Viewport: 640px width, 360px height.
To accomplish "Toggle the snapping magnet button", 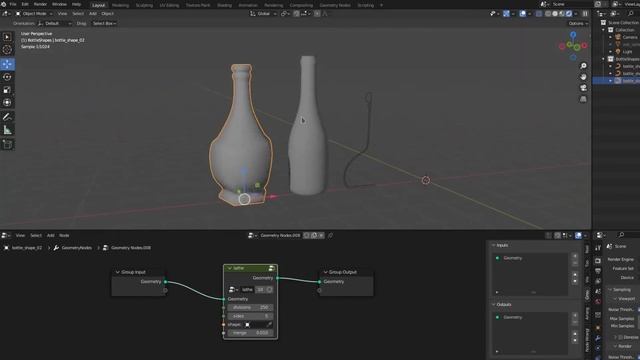I will pos(296,13).
